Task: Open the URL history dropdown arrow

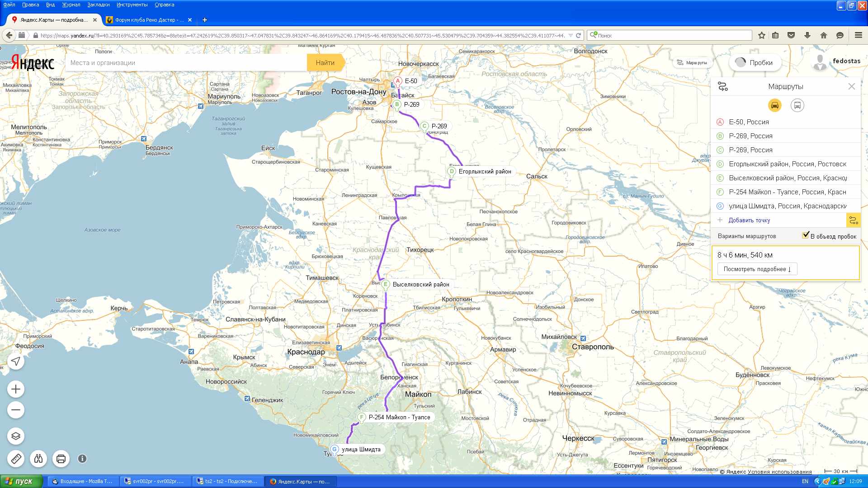Action: [x=571, y=35]
